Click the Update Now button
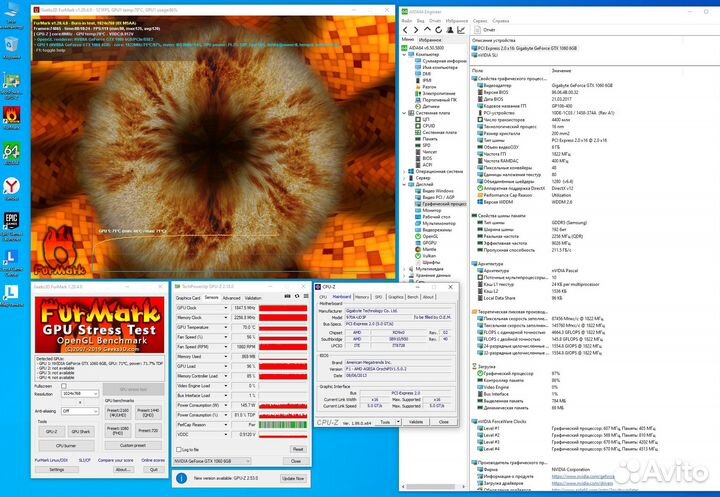 293,479
